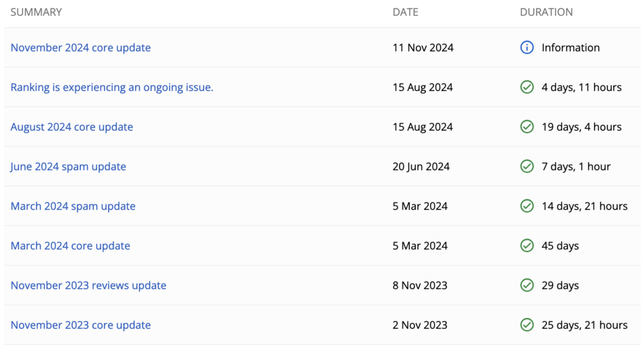
Task: Click green checkmark beside 7 days, 1 hour
Action: coord(527,167)
